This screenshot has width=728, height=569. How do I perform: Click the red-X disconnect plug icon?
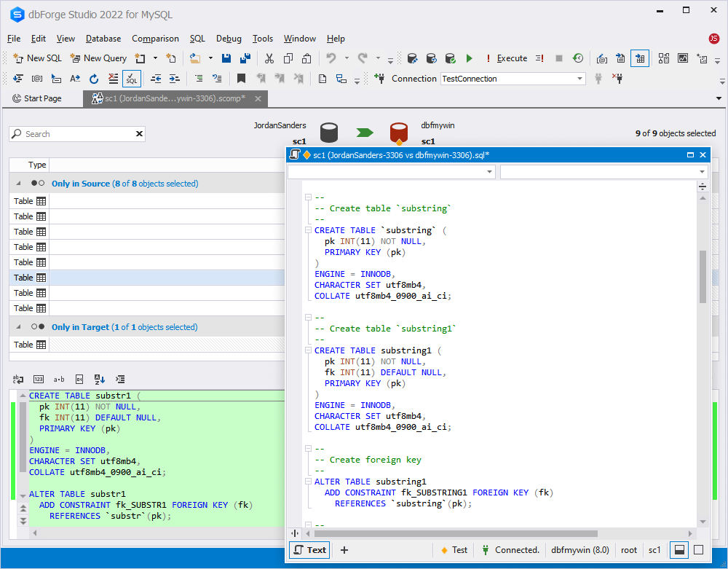tap(617, 79)
